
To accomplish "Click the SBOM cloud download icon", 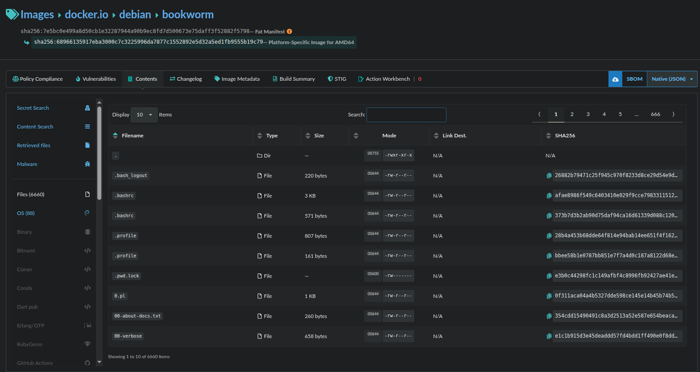I will point(615,79).
